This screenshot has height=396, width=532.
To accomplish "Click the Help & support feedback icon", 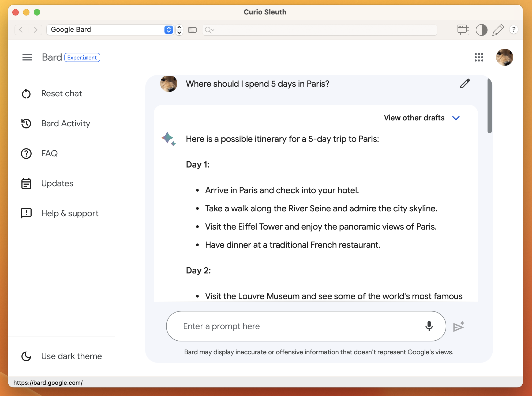I will pyautogui.click(x=26, y=214).
